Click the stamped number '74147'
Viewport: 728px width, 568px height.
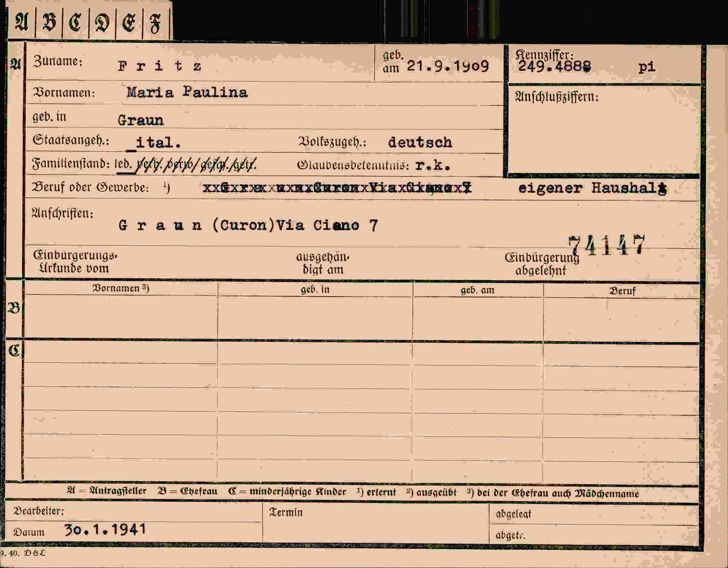coord(606,245)
